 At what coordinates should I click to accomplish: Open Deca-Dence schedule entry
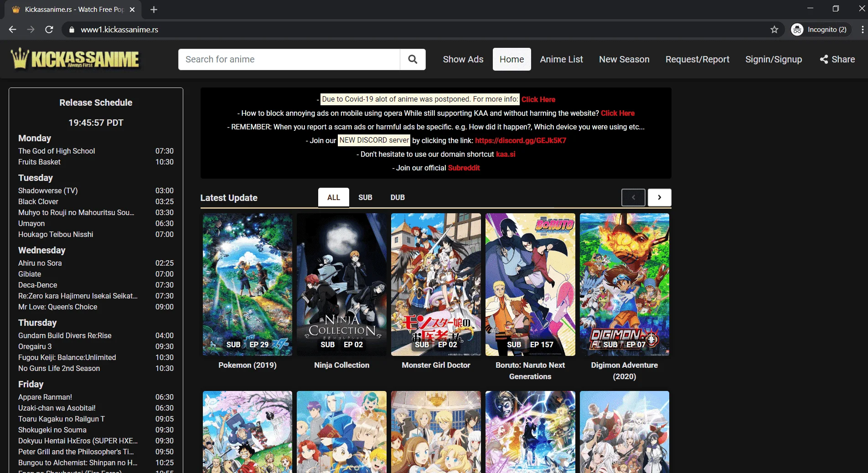tap(38, 285)
